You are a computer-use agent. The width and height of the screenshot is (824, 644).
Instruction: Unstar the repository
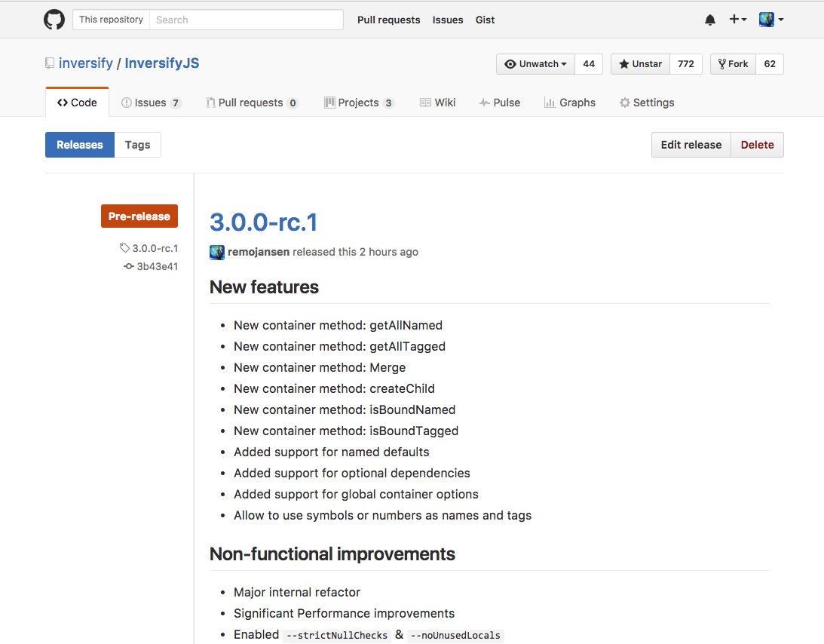(640, 64)
